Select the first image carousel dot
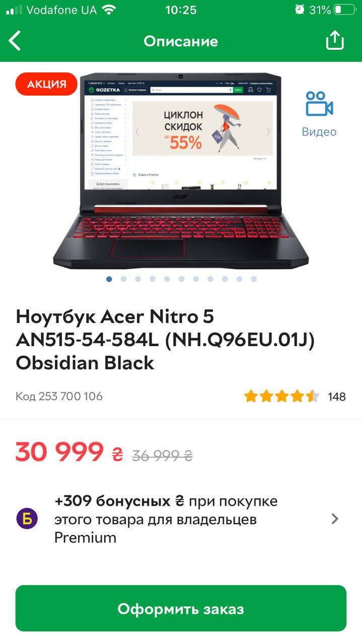The height and width of the screenshot is (644, 362). tap(109, 279)
